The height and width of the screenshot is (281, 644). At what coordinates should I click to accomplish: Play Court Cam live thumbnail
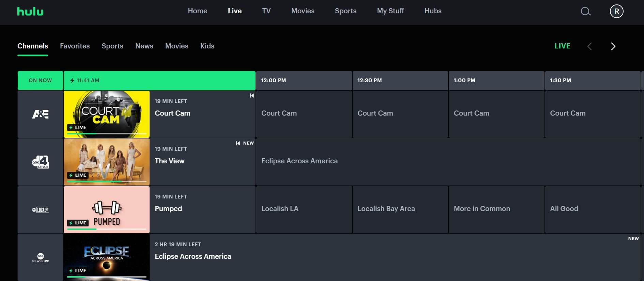(107, 114)
